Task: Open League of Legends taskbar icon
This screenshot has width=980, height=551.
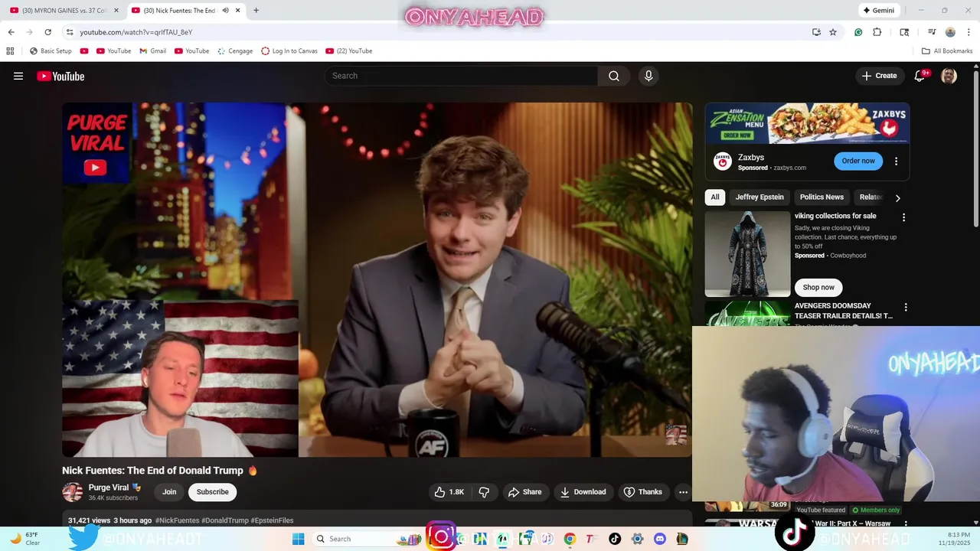Action: click(681, 539)
